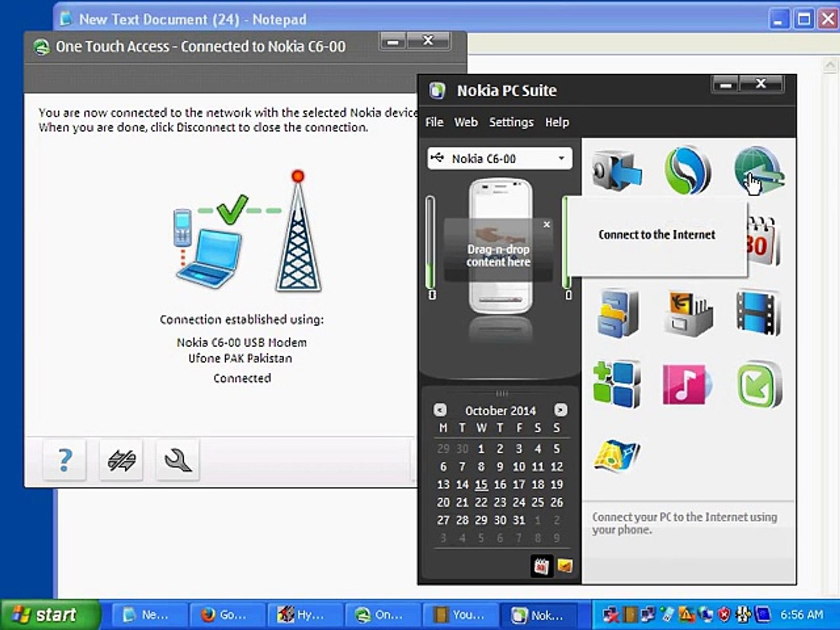
Task: Click the Connect to the Internet globe icon
Action: pyautogui.click(x=759, y=170)
